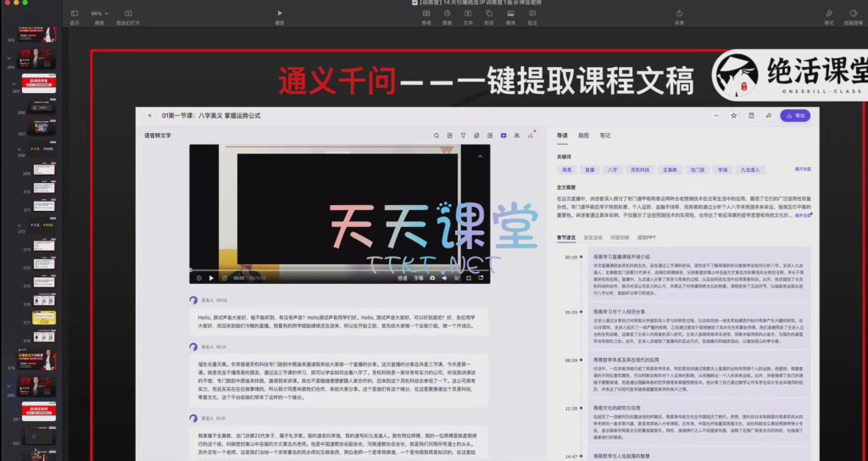This screenshot has width=868, height=461.
Task: Click the share arrow icon beside export
Action: 768,115
